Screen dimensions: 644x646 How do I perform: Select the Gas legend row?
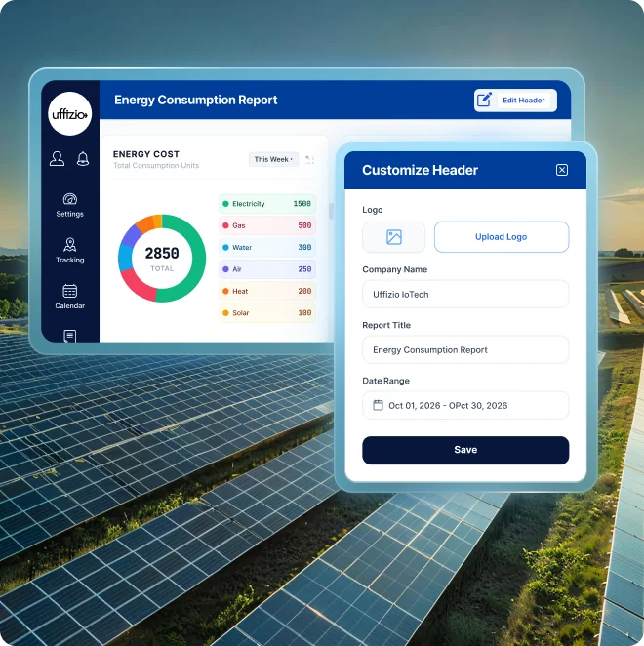pyautogui.click(x=267, y=225)
